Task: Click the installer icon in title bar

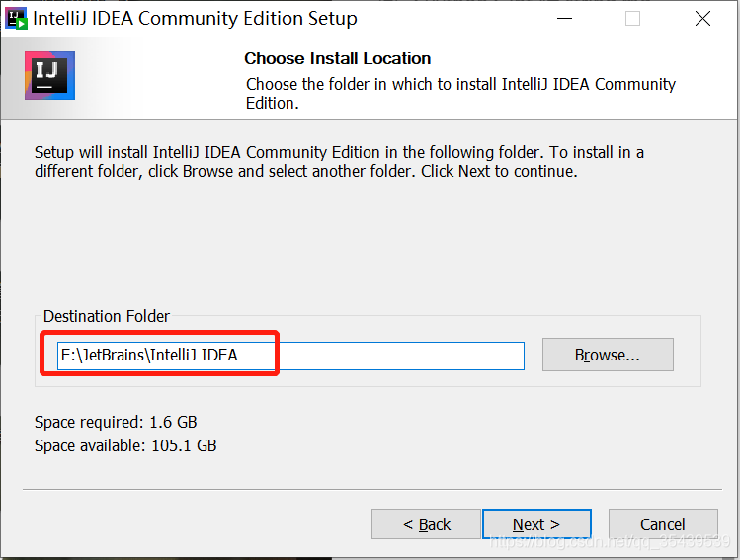Action: (x=17, y=19)
